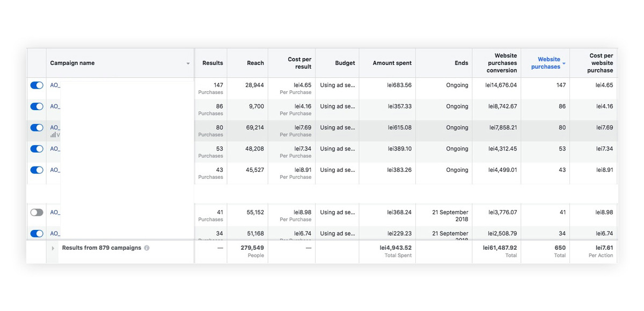Enable the paused campaign with 41 purchases

pyautogui.click(x=36, y=213)
